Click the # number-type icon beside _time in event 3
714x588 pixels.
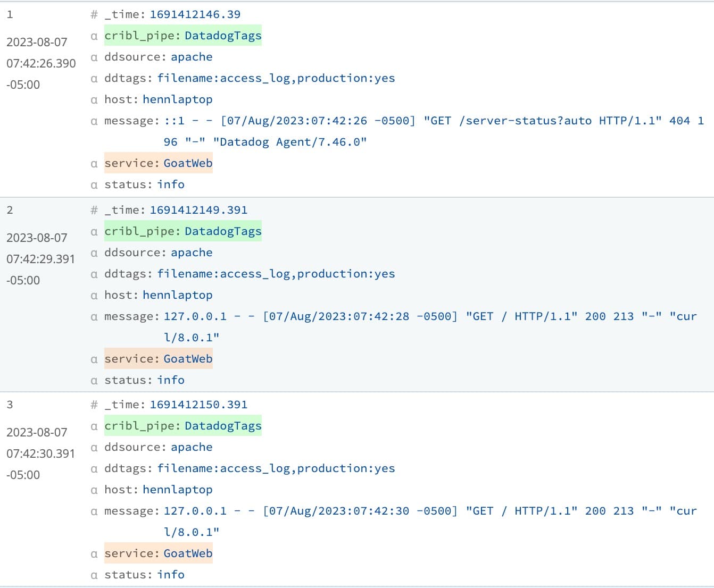coord(94,405)
